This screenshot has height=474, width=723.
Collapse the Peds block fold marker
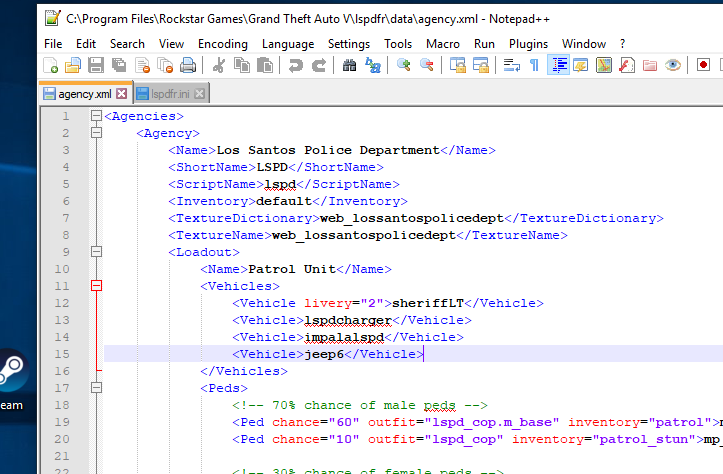tap(97, 387)
